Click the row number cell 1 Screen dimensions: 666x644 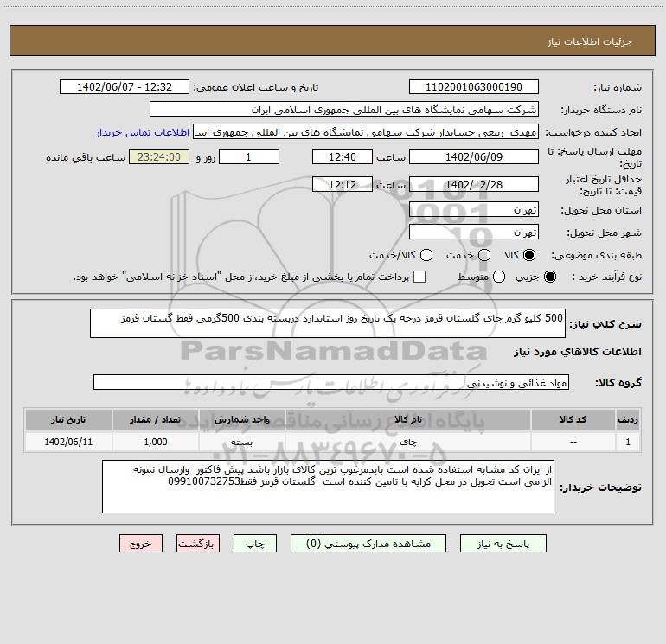coord(628,442)
